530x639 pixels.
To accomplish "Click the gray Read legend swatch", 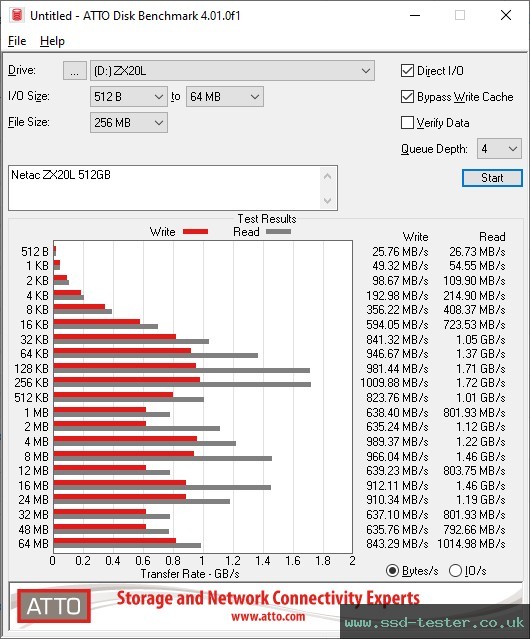I will (x=278, y=231).
